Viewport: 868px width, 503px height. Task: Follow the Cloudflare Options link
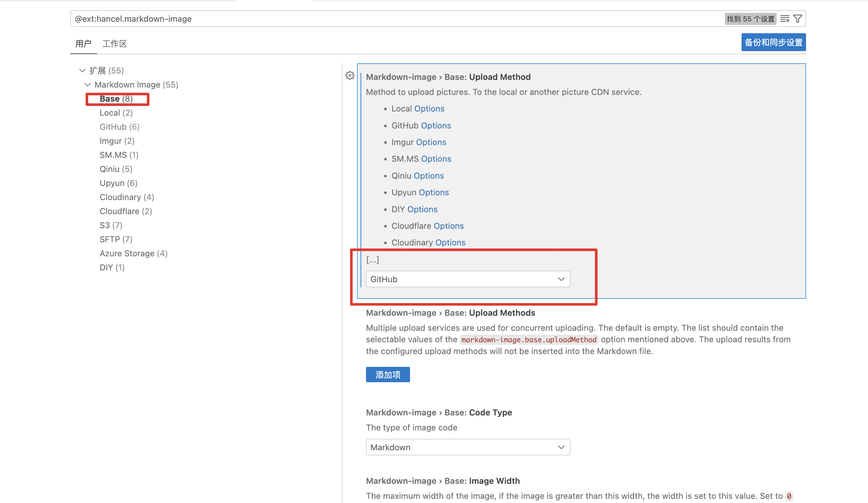[448, 226]
